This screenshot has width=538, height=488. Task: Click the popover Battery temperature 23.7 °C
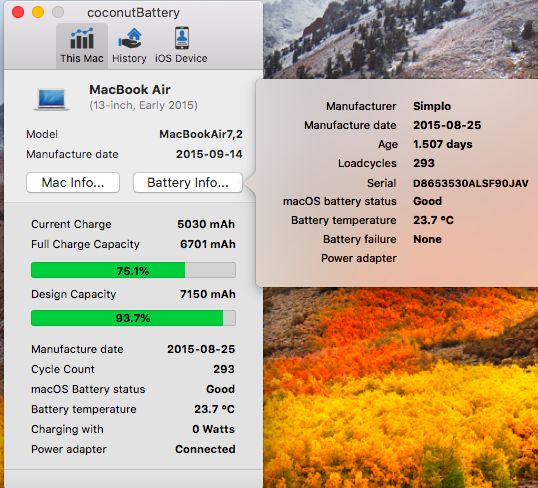coord(433,220)
